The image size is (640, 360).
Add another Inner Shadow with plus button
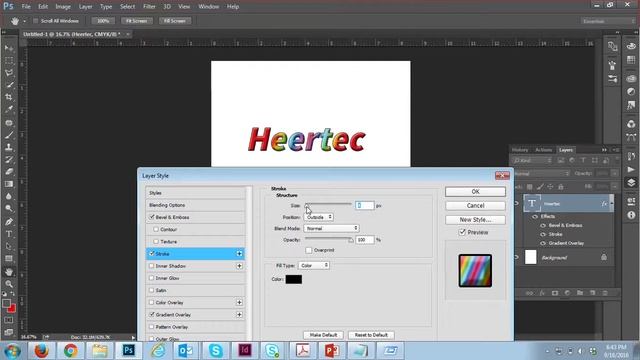[x=239, y=266]
